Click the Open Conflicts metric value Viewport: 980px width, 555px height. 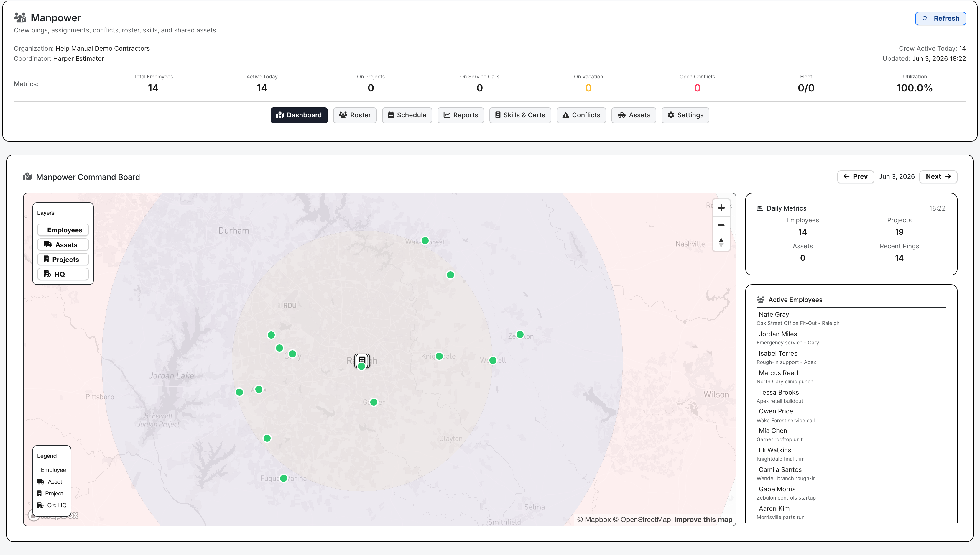[x=697, y=88]
